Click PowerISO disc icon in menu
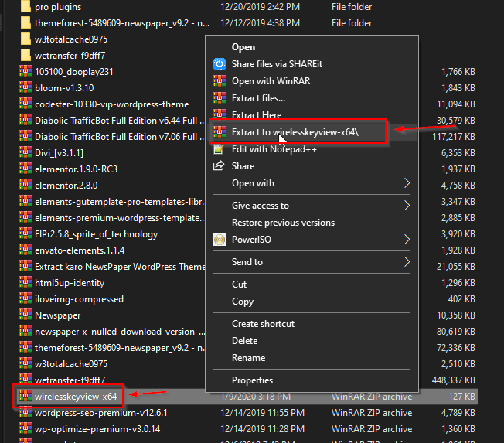This screenshot has height=443, width=504. 219,240
